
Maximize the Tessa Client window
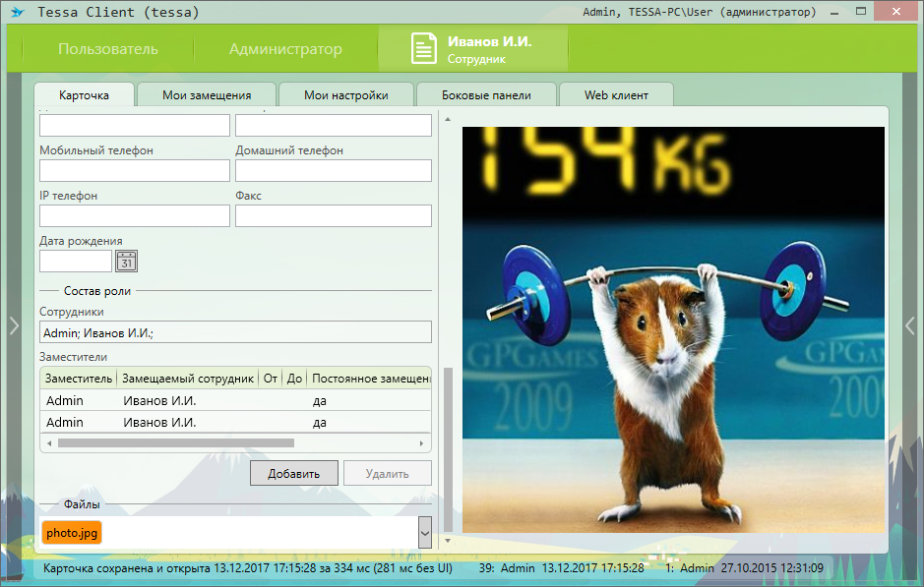861,11
